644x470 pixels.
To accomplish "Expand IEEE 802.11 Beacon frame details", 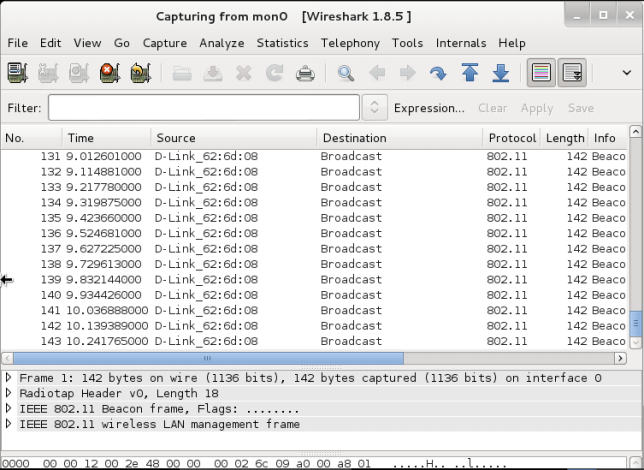I will [9, 409].
